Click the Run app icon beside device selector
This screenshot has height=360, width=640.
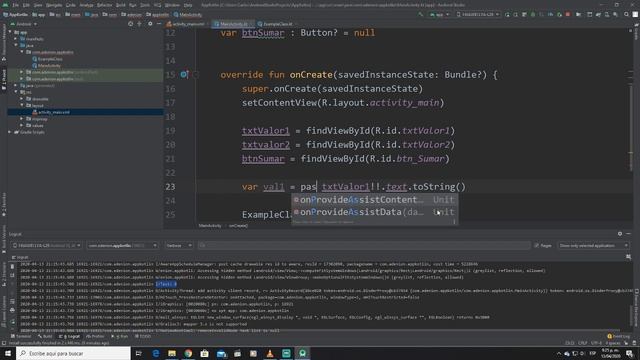pyautogui.click(x=507, y=15)
